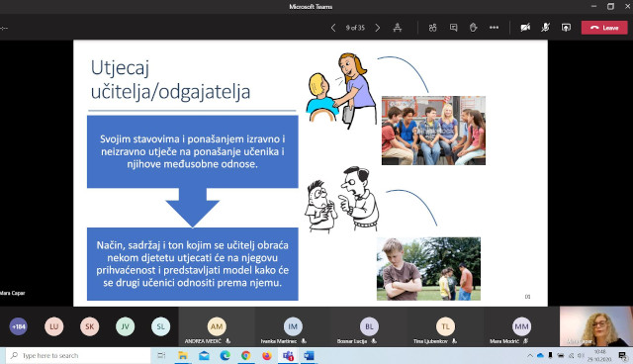Leave the meeting with the red button

point(604,28)
